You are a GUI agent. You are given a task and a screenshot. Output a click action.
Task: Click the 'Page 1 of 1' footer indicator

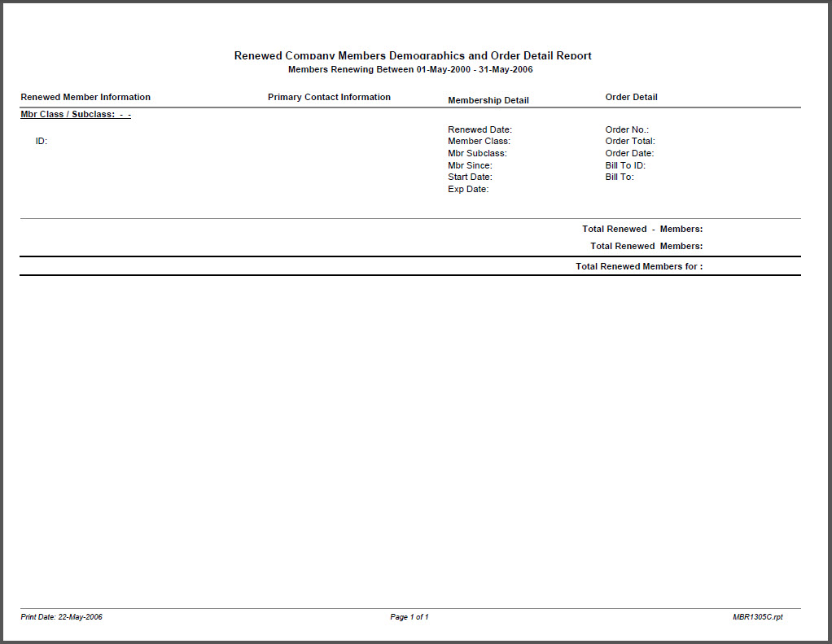(409, 617)
